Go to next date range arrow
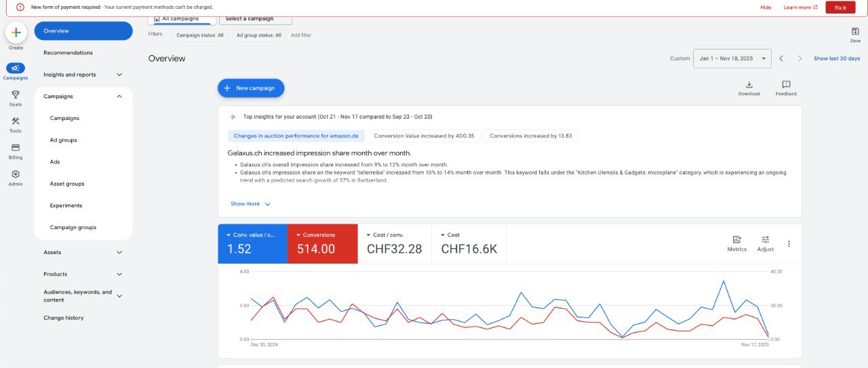Screen dimensions: 868x368 (800, 58)
